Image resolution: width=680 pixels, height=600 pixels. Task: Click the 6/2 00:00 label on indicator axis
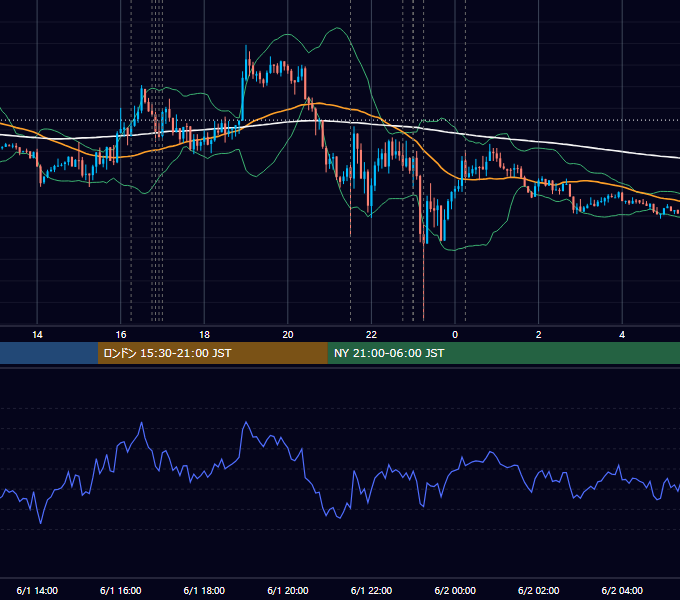[455, 590]
